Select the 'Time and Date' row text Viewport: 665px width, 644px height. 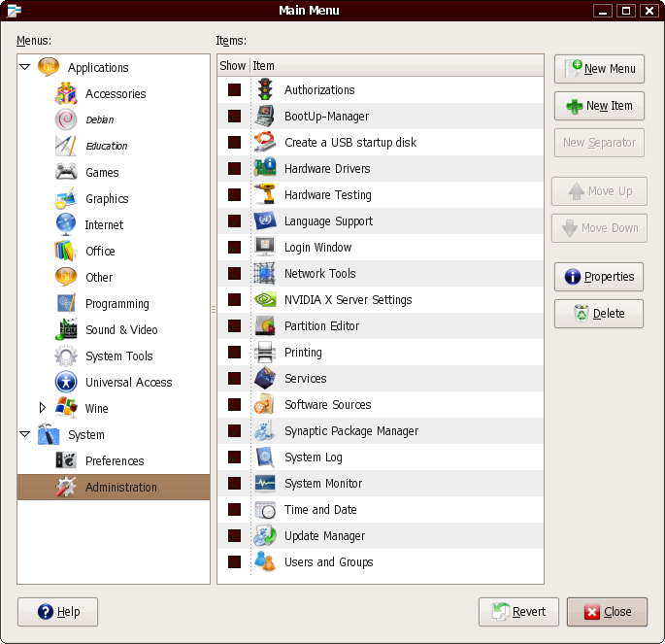tap(320, 509)
